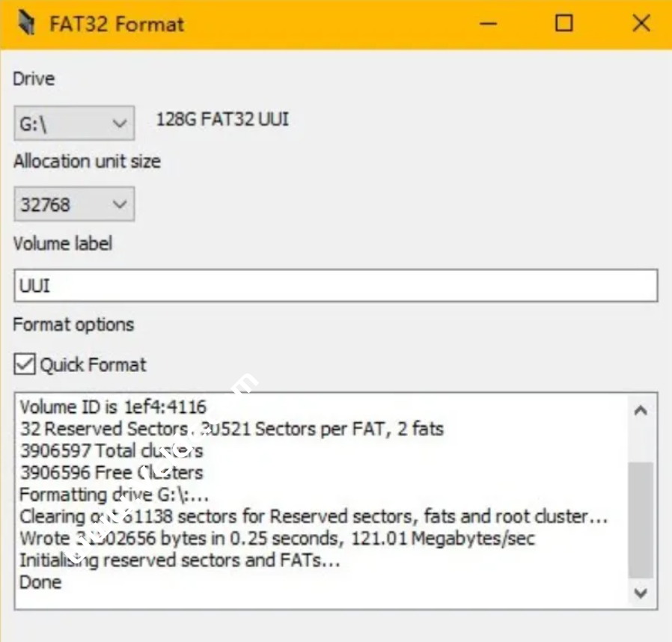672x642 pixels.
Task: Click the 128G FAT32 UUI drive description
Action: 221,119
